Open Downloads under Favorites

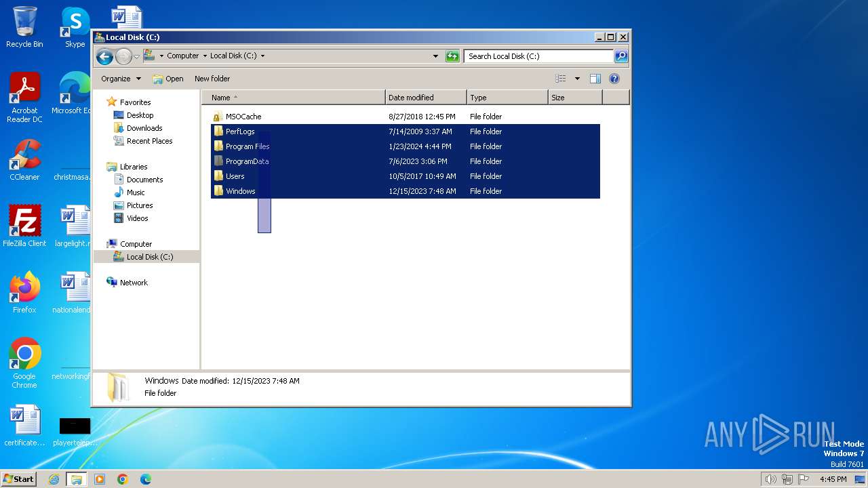tap(144, 128)
